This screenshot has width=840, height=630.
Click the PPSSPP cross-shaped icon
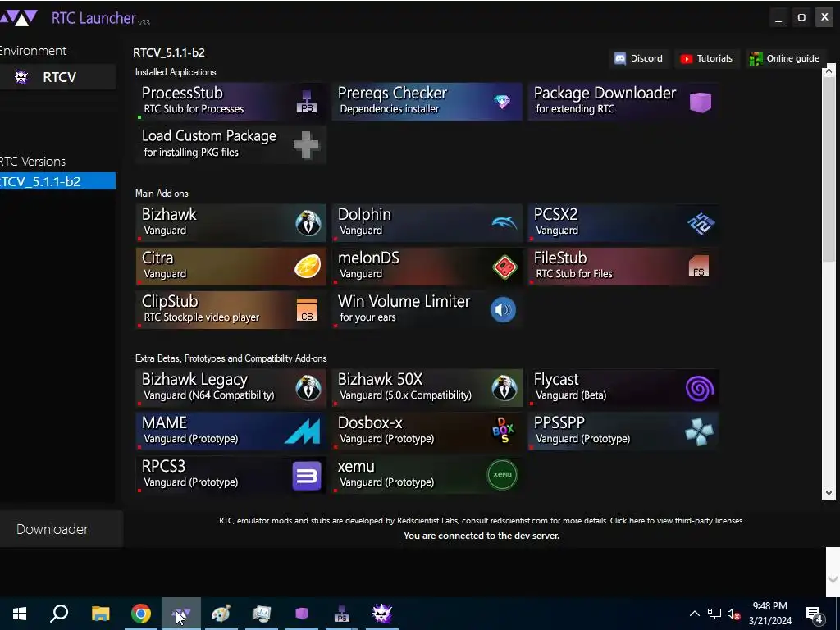[700, 431]
